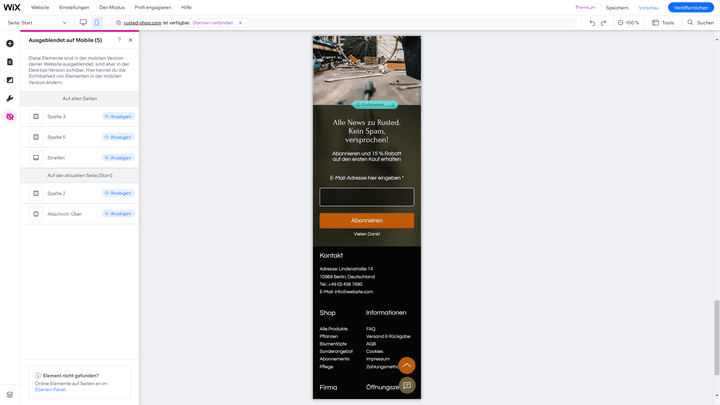Show Spalte 5 with Anzeigen
The image size is (720, 405).
tap(118, 137)
